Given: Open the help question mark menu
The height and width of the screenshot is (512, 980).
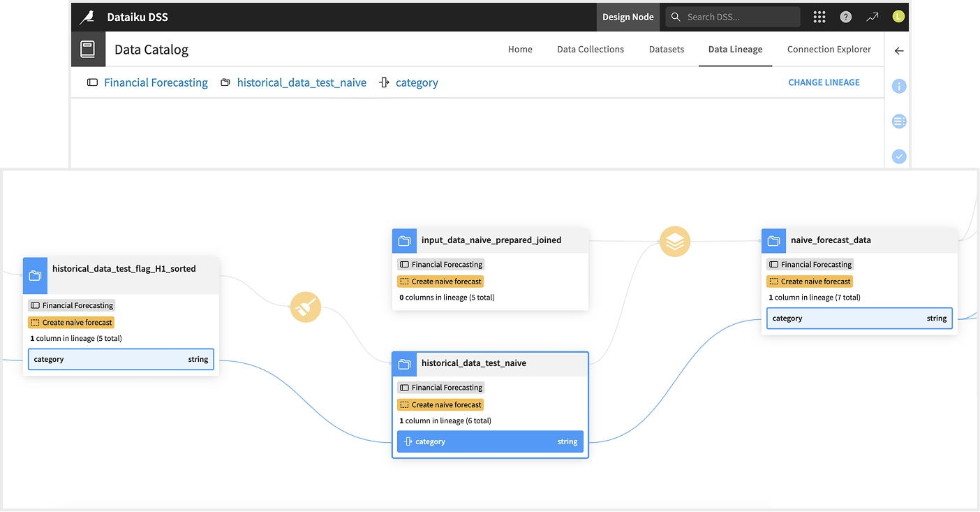Looking at the screenshot, I should coord(846,17).
